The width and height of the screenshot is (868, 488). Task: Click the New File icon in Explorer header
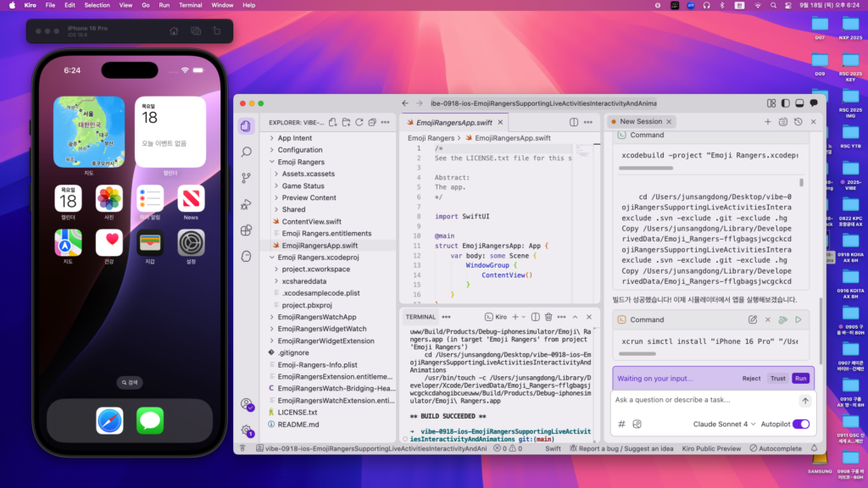pos(333,122)
